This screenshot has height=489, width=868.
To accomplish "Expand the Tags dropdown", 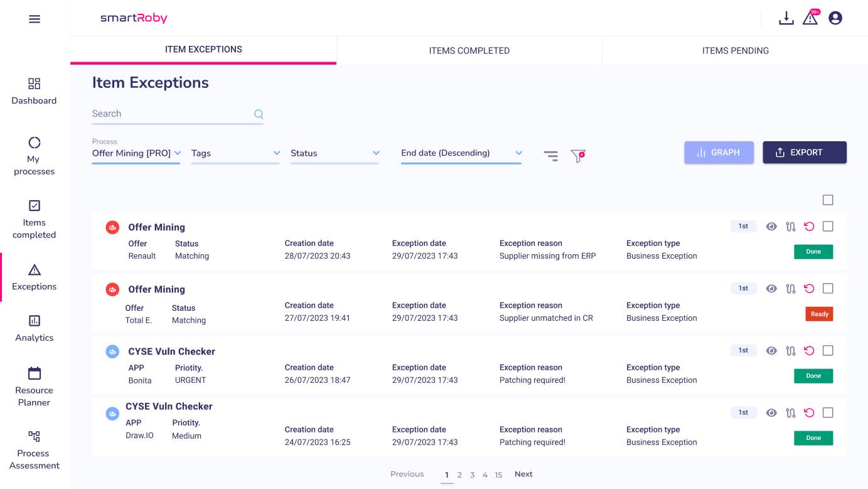I will coord(235,153).
